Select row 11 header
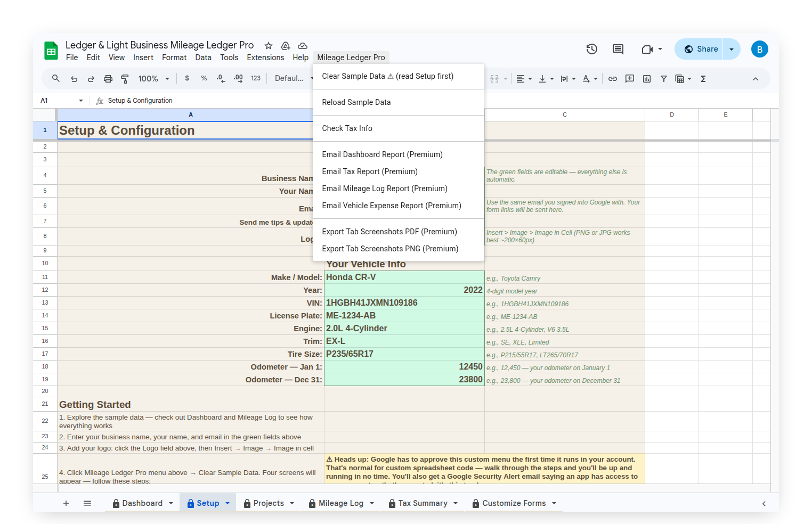Screen dimensions: 812x524 click(45, 277)
